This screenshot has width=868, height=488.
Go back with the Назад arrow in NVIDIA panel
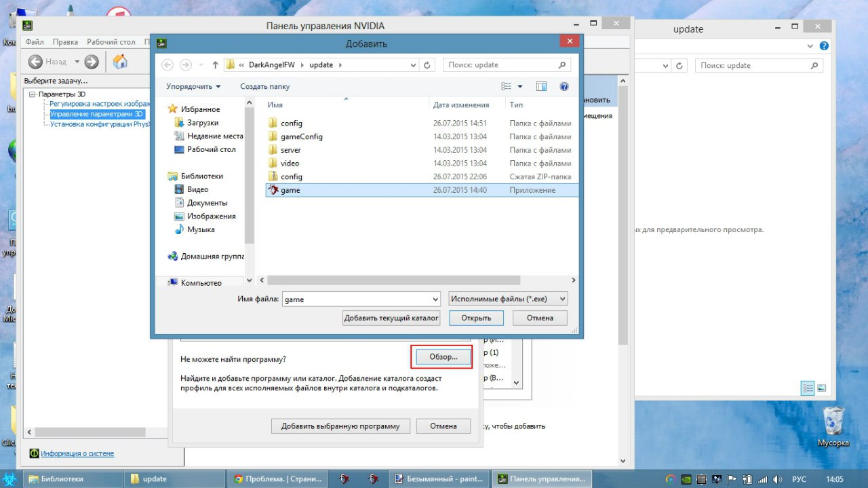click(35, 62)
